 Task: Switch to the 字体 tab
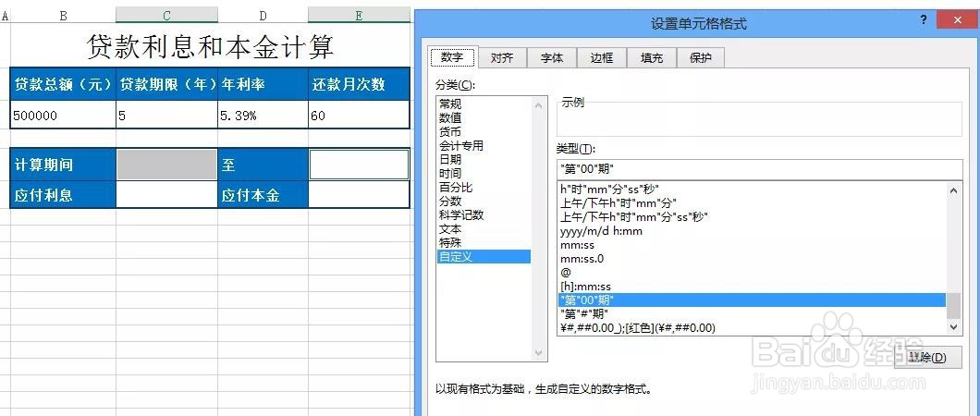click(x=552, y=58)
